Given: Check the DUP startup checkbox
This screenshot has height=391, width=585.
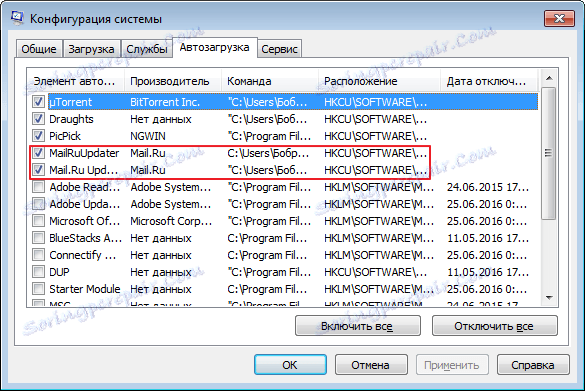Looking at the screenshot, I should (x=38, y=272).
